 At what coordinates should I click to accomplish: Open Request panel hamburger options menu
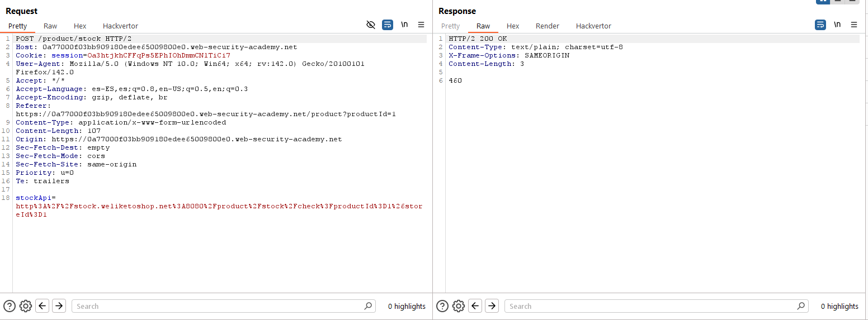[x=421, y=25]
